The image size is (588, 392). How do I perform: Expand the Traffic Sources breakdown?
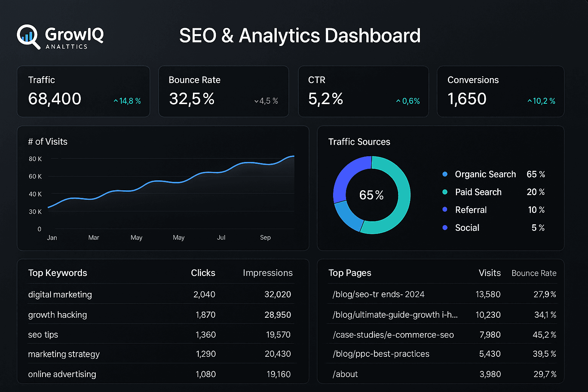(359, 142)
